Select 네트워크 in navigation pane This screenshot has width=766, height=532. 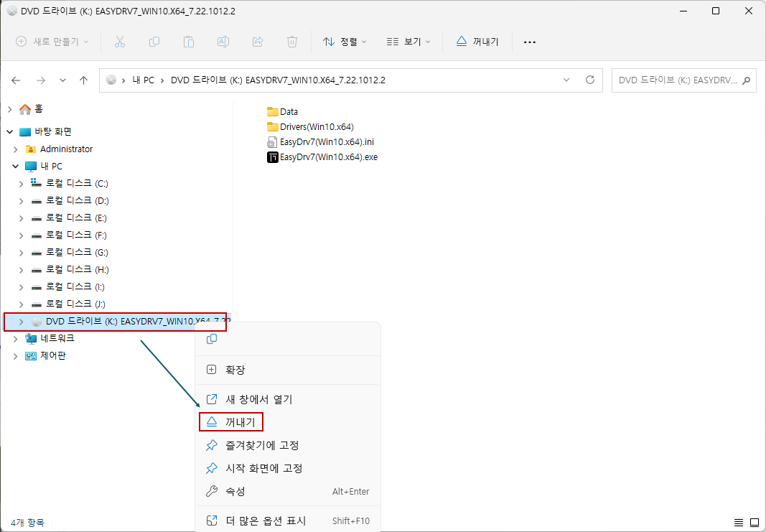tap(50, 338)
